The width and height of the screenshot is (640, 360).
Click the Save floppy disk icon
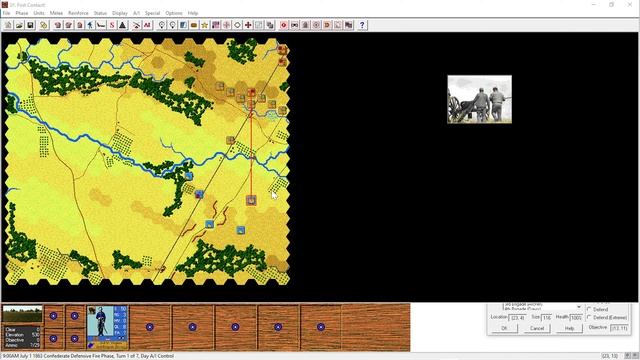click(30, 25)
